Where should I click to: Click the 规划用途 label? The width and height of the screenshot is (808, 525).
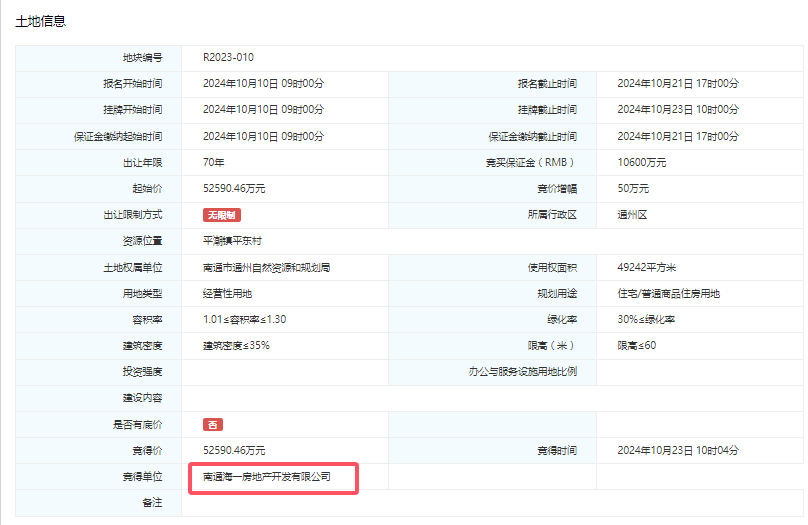point(557,294)
